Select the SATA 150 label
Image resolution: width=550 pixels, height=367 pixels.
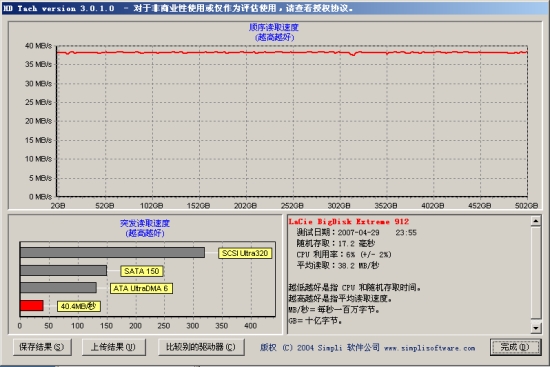tap(142, 271)
